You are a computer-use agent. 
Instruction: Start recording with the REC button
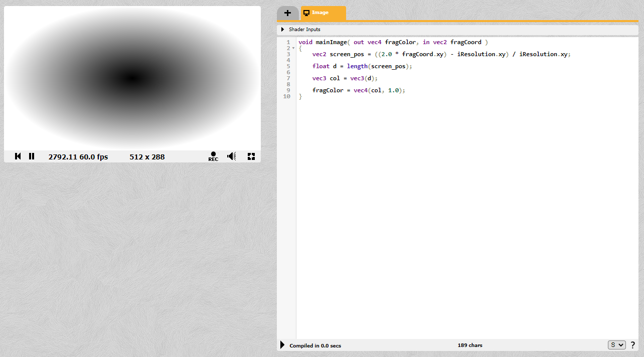click(x=213, y=156)
